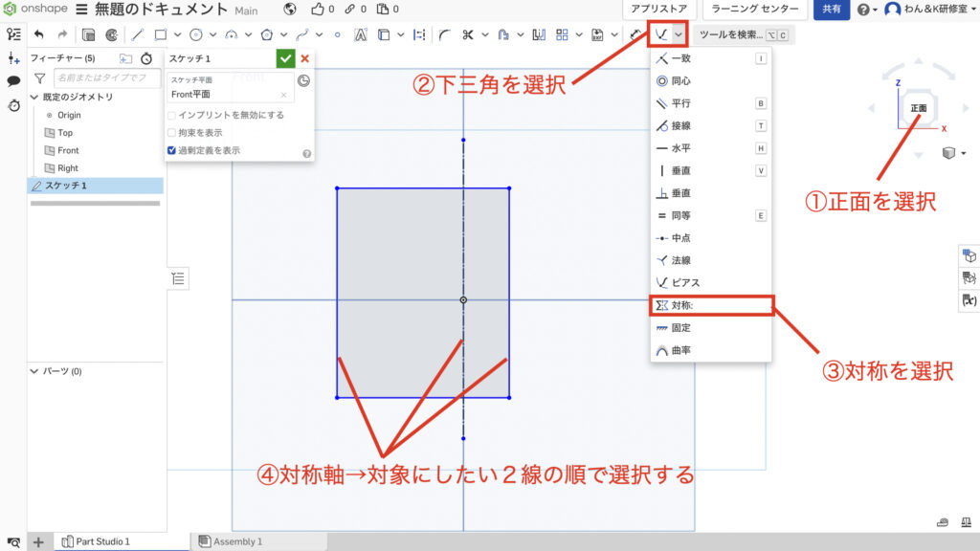Choose 平行 constraint from menu
Image resolution: width=980 pixels, height=551 pixels.
click(711, 103)
